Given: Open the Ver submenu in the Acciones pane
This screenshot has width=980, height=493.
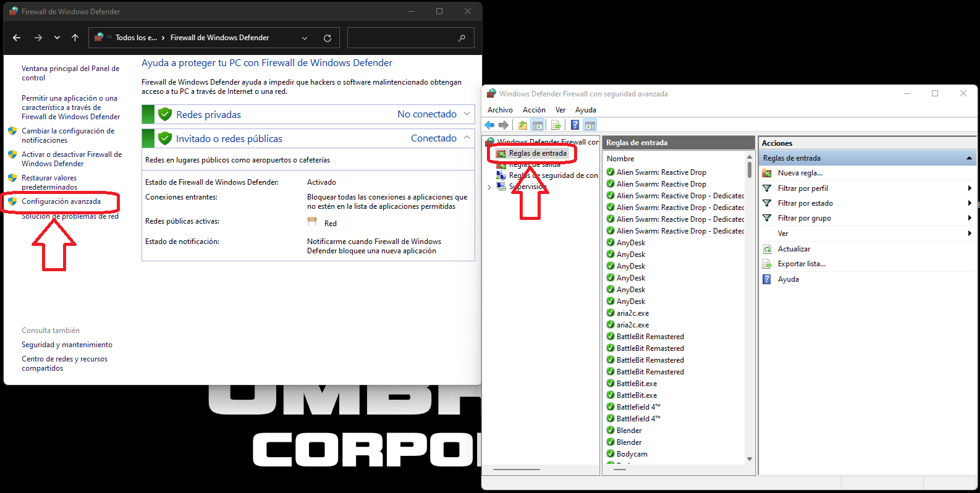Looking at the screenshot, I should click(x=868, y=234).
